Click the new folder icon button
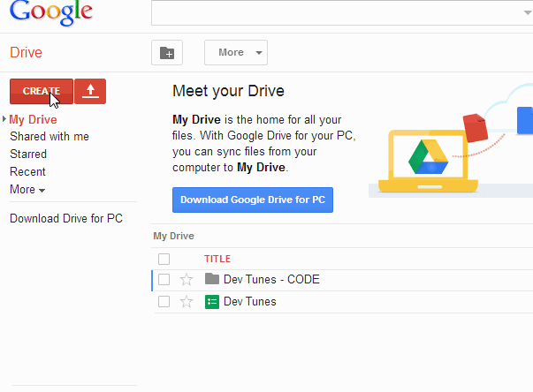Image resolution: width=533 pixels, height=392 pixels. pyautogui.click(x=167, y=53)
